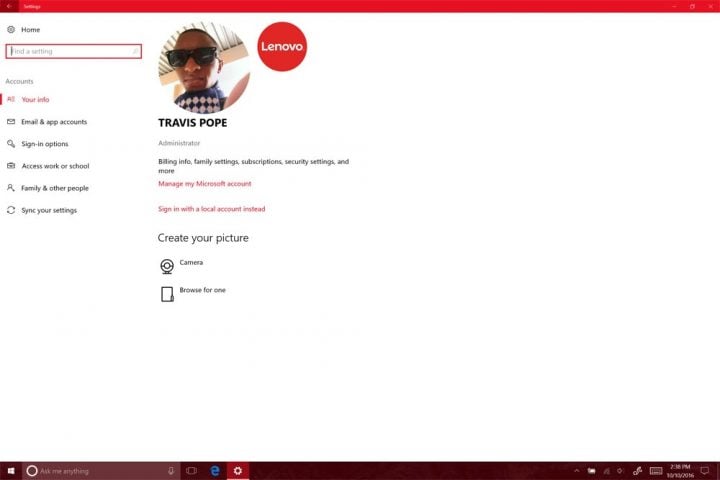
Task: Select the Lenovo logo picture
Action: pyautogui.click(x=282, y=46)
